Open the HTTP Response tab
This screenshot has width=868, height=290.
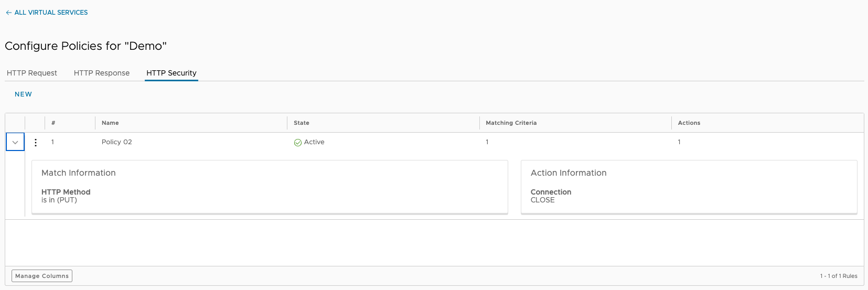(102, 73)
